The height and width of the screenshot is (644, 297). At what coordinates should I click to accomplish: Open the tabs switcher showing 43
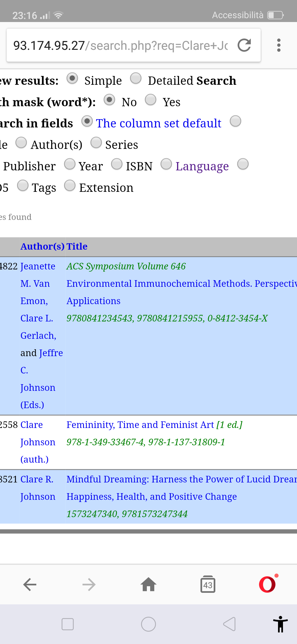click(208, 585)
